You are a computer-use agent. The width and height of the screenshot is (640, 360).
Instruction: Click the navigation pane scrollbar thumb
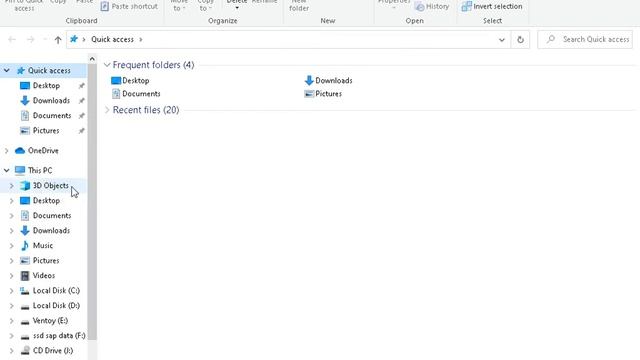[x=92, y=202]
